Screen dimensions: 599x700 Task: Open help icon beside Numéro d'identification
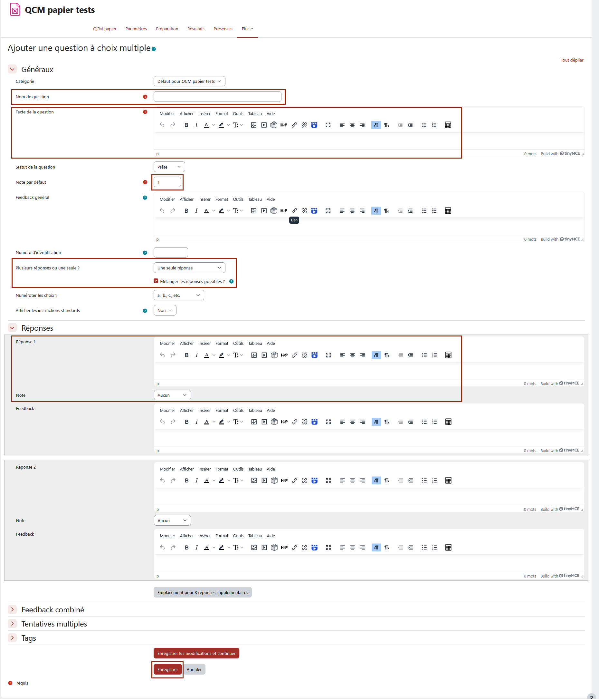(145, 253)
